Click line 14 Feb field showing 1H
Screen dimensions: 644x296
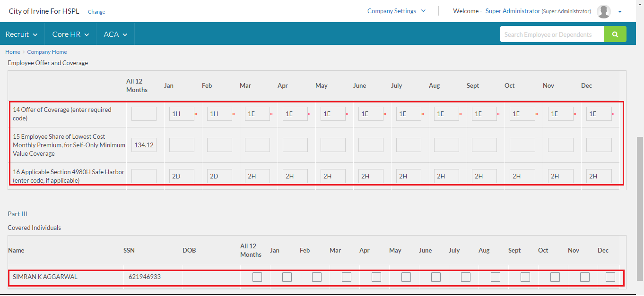pos(219,114)
